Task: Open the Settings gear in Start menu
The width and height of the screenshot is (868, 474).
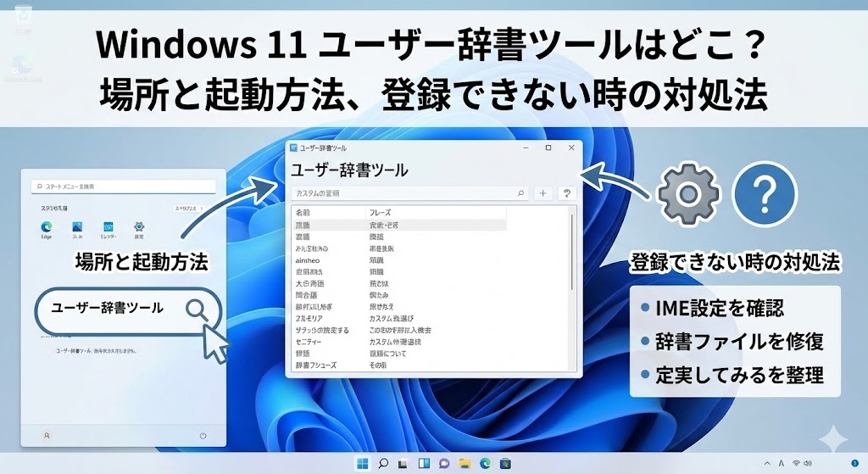Action: (x=139, y=229)
